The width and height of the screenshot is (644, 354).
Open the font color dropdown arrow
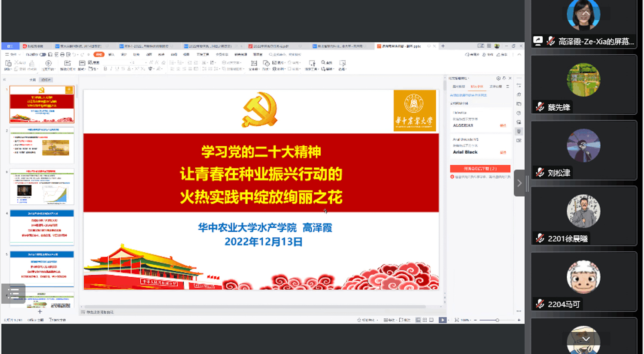pos(134,68)
